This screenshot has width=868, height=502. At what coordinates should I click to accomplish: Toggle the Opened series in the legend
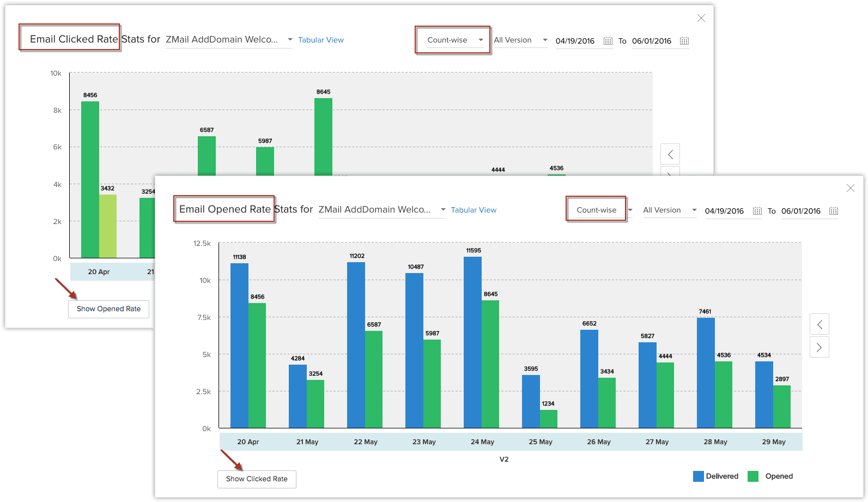(770, 476)
